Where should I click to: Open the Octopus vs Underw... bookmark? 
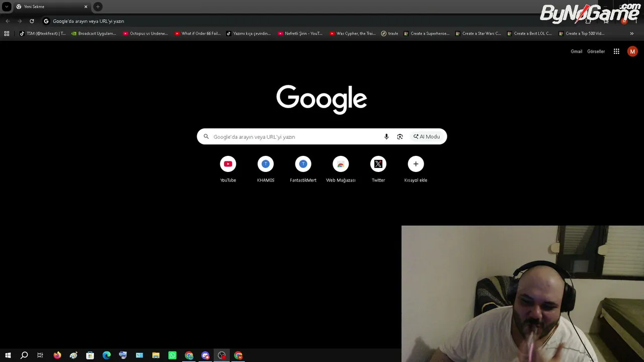pyautogui.click(x=146, y=34)
